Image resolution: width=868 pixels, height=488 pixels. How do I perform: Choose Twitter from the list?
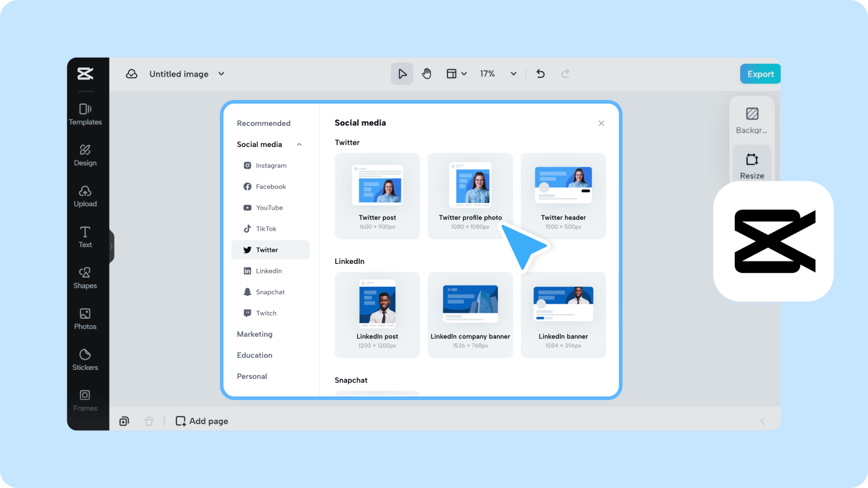click(x=271, y=250)
